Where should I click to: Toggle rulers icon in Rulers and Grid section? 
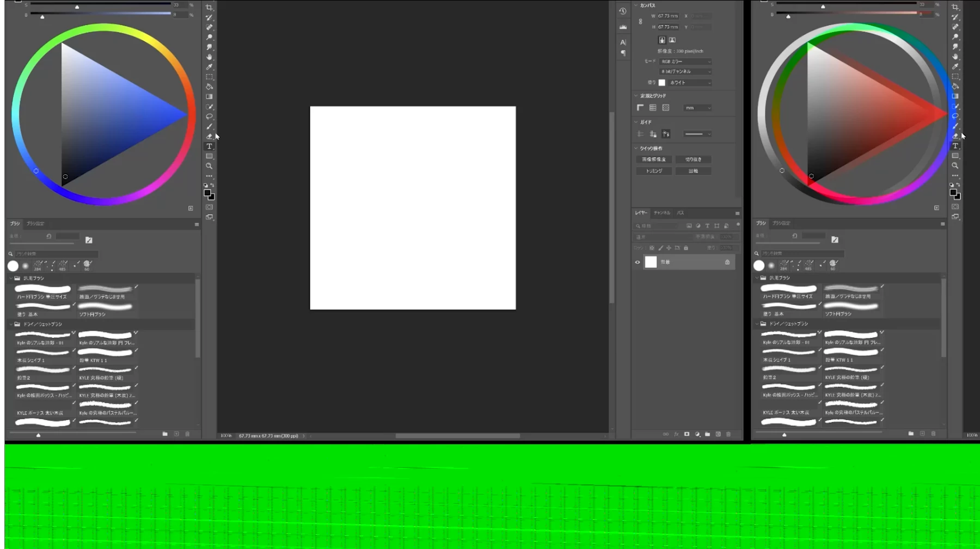tap(640, 108)
